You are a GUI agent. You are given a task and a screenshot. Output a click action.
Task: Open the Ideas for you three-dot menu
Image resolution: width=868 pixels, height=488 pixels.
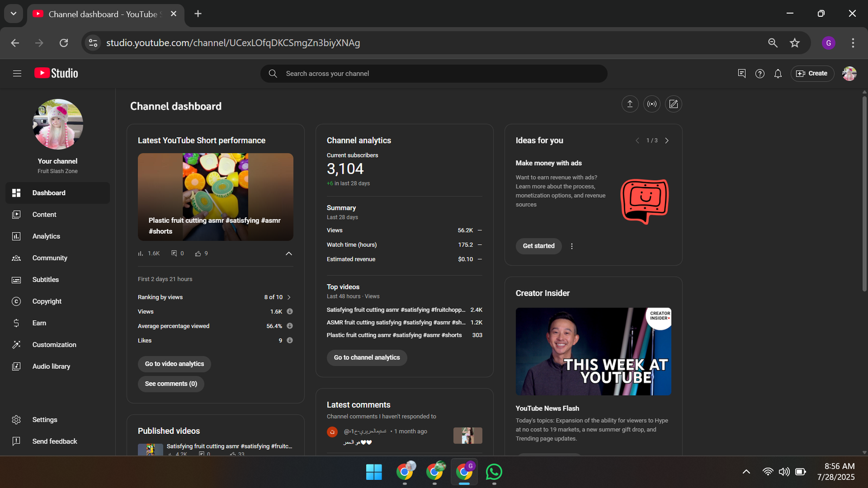tap(572, 246)
